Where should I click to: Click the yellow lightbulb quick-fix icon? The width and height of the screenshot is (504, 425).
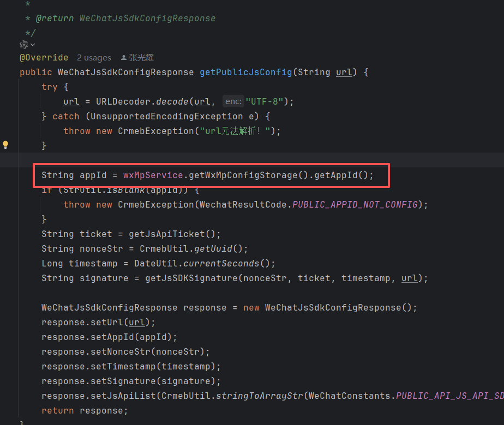click(5, 145)
